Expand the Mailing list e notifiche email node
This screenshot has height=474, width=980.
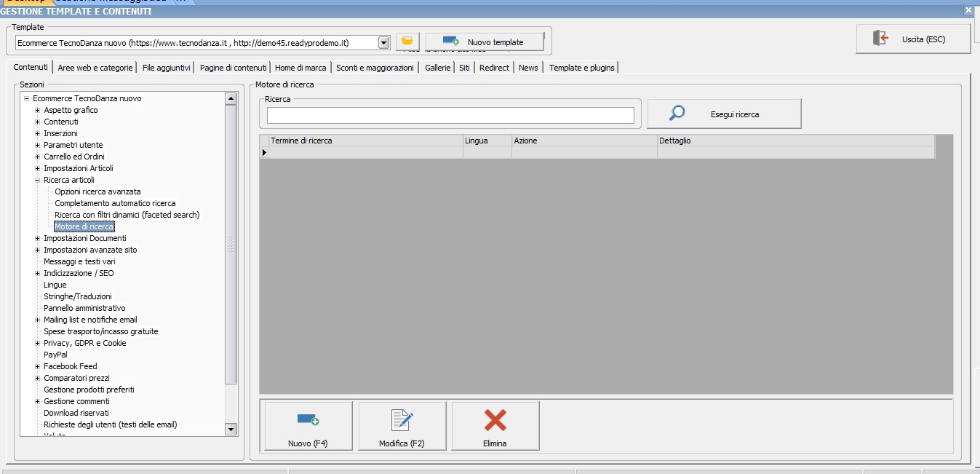(38, 320)
